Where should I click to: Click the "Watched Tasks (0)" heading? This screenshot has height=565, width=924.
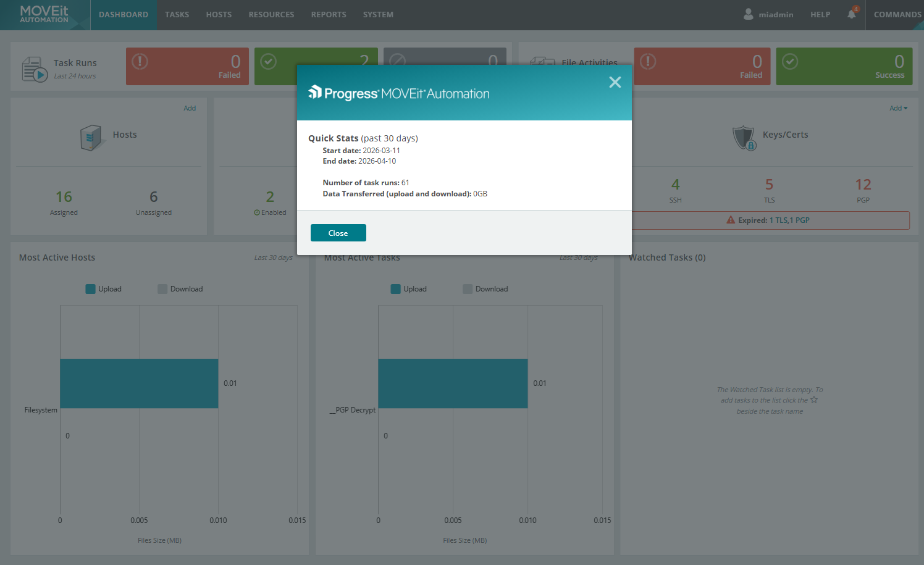tap(667, 257)
